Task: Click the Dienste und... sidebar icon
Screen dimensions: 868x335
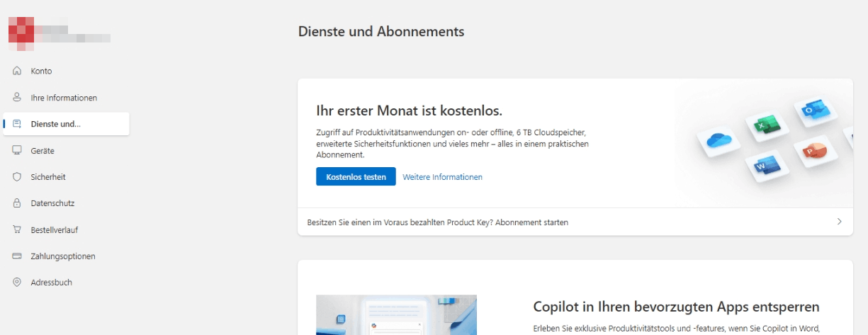Action: tap(18, 124)
